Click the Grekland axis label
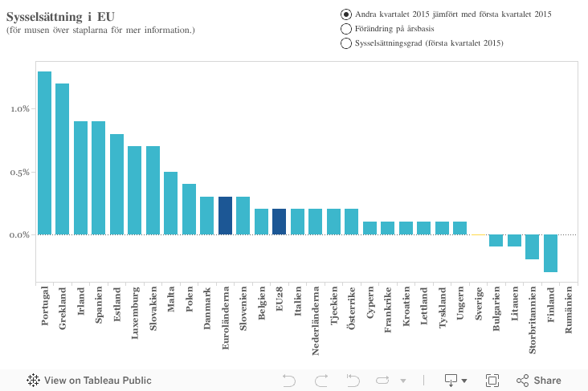This screenshot has width=588, height=391. [x=63, y=306]
